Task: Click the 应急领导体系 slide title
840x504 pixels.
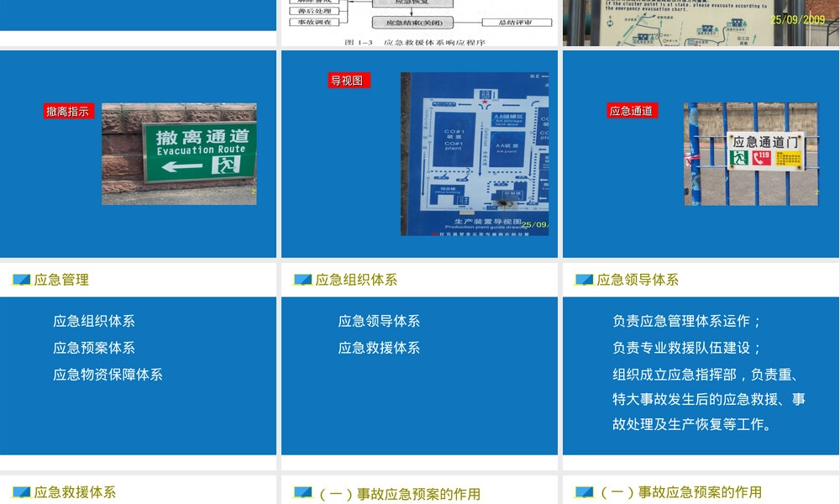Action: (638, 280)
